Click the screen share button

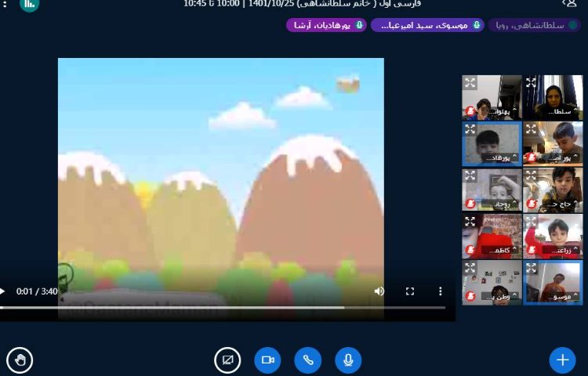pos(227,360)
